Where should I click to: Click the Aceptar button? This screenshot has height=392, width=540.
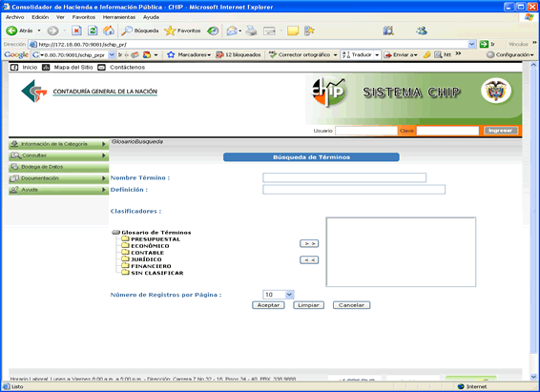click(x=268, y=305)
